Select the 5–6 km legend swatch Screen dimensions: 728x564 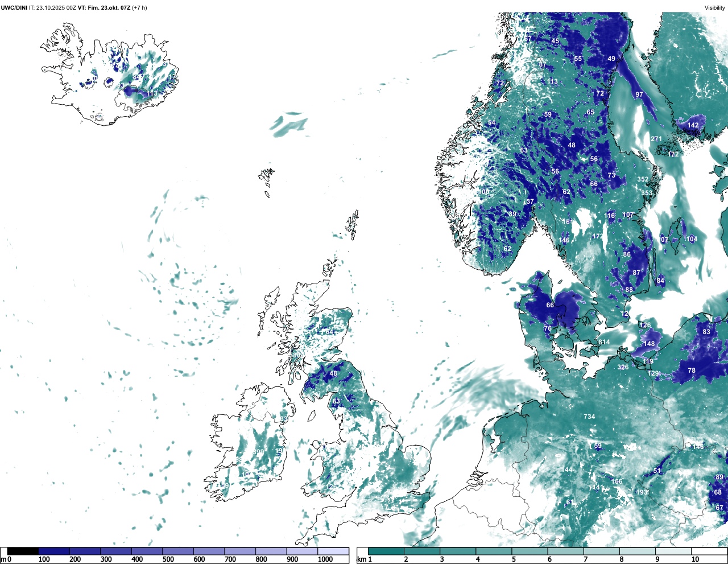pos(530,551)
